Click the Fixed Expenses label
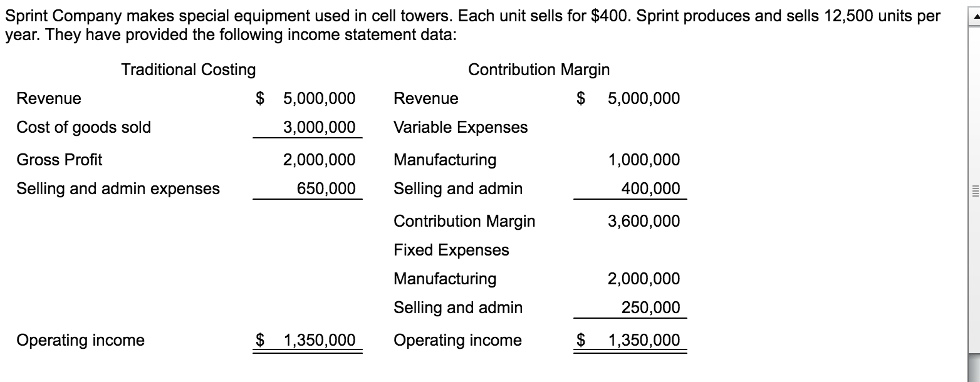 (451, 250)
